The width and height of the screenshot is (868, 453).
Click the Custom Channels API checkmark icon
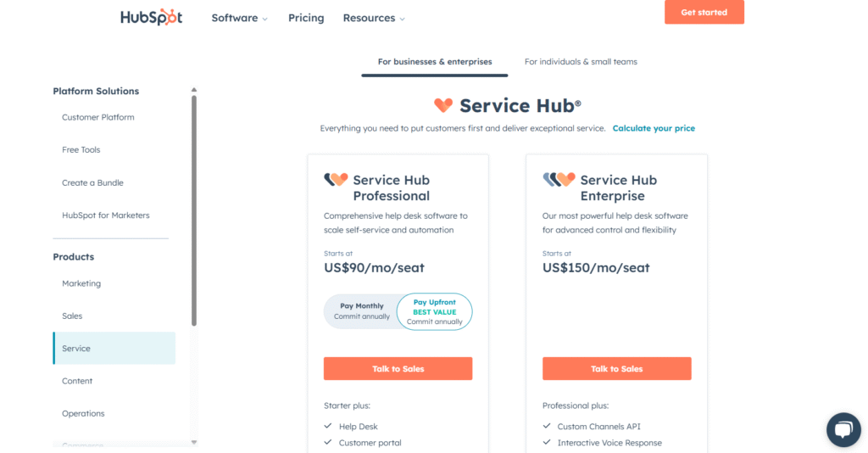click(x=547, y=427)
